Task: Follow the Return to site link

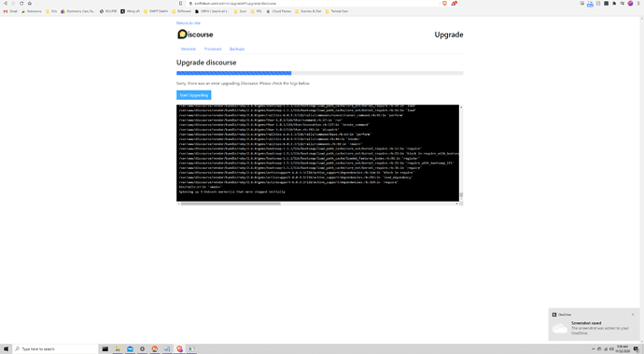Action: pos(189,23)
